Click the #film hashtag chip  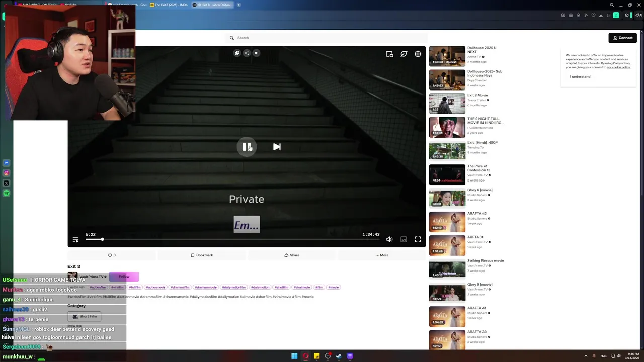click(319, 287)
